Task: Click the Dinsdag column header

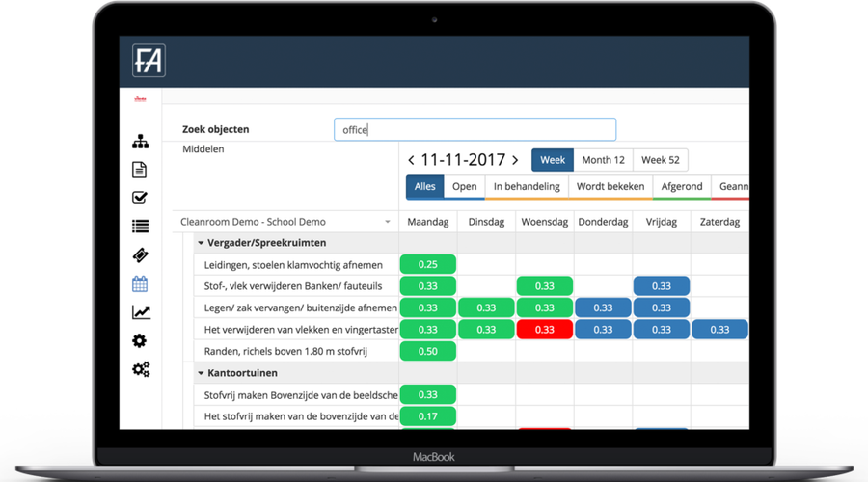Action: coord(486,222)
